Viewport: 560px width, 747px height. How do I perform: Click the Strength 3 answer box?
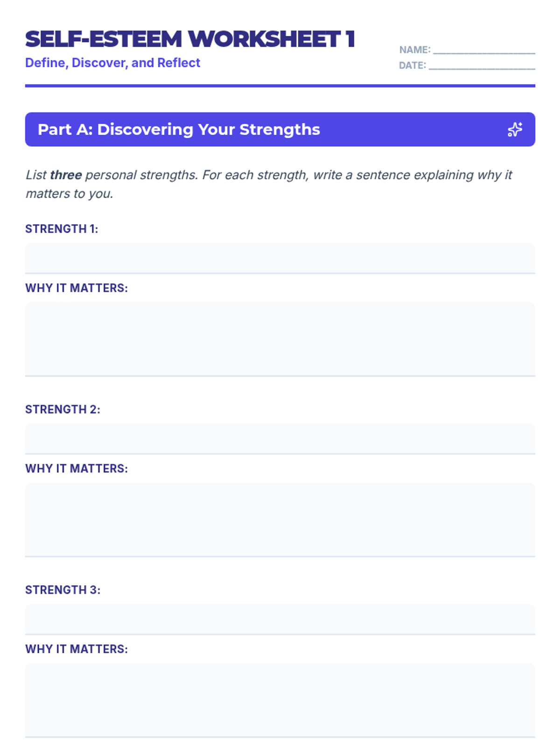tap(280, 619)
